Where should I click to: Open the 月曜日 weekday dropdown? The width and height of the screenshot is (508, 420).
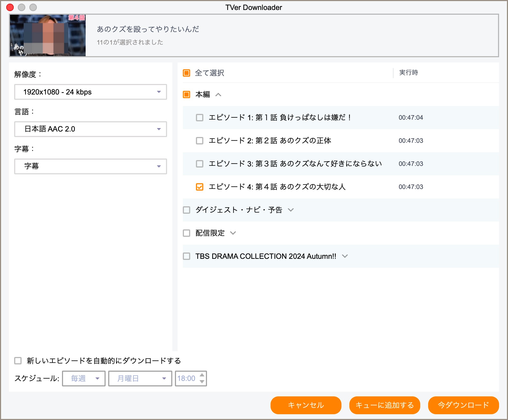pos(140,379)
